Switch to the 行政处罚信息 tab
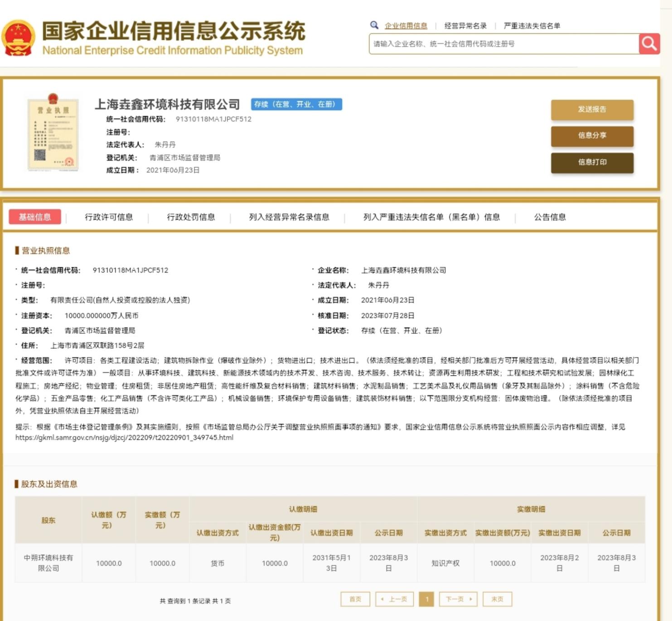The width and height of the screenshot is (672, 621). point(191,217)
